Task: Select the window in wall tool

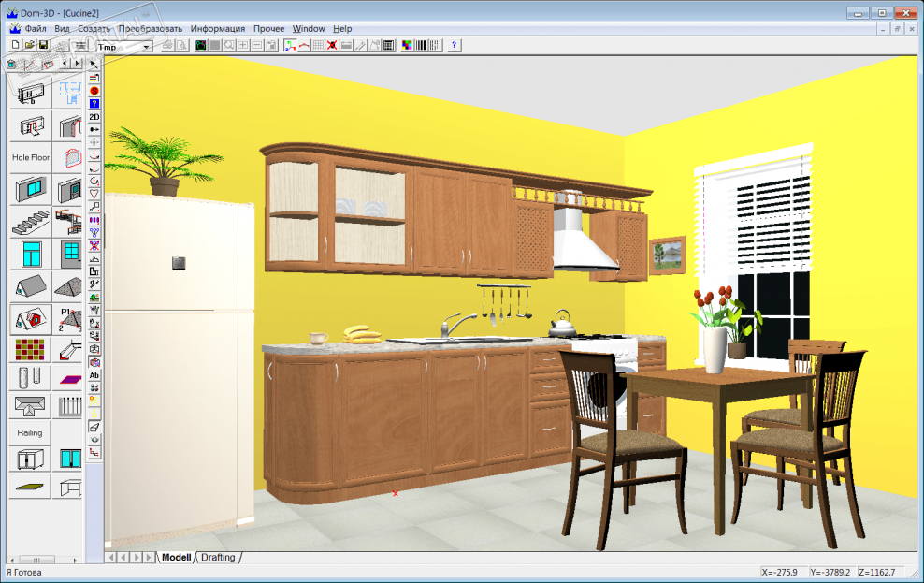Action: (x=29, y=190)
